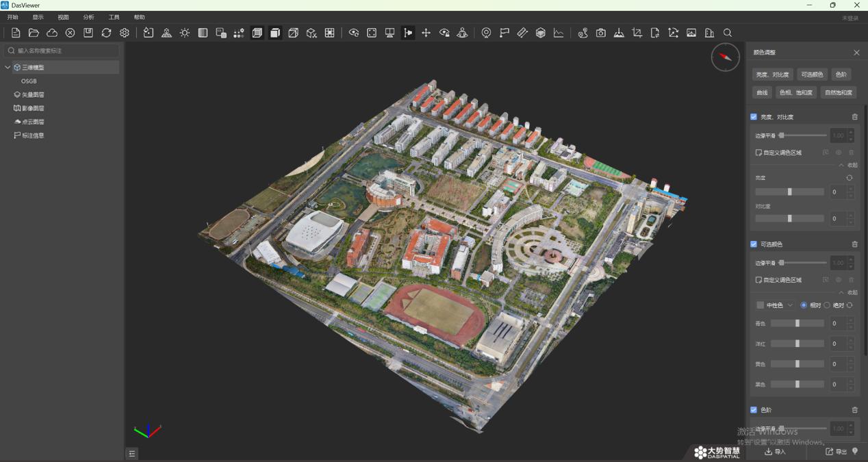Click the compass in the 3D view
The height and width of the screenshot is (462, 868).
pyautogui.click(x=726, y=57)
